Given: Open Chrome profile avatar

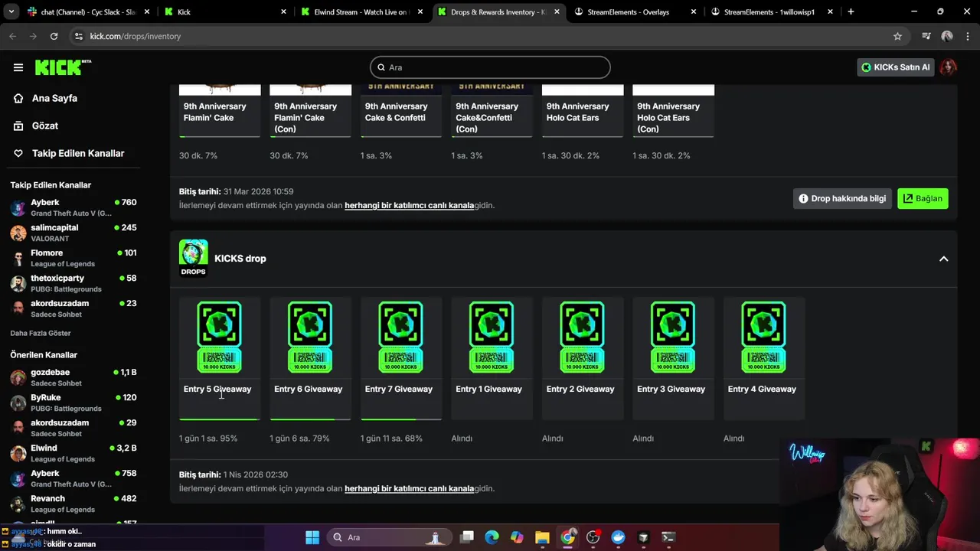Looking at the screenshot, I should click(x=947, y=36).
